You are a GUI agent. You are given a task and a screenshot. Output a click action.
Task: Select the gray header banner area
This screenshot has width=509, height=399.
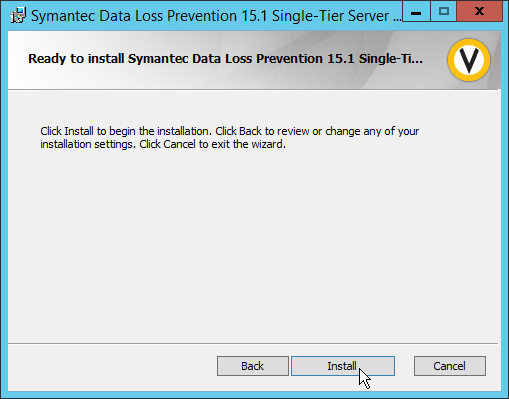click(x=254, y=60)
